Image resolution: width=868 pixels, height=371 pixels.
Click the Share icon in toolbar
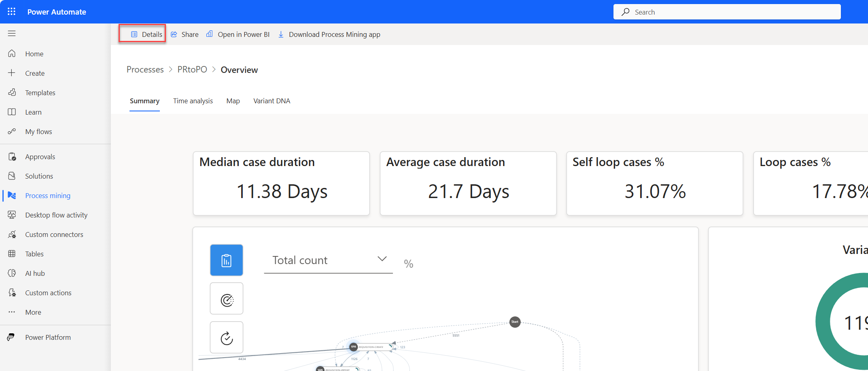[174, 34]
